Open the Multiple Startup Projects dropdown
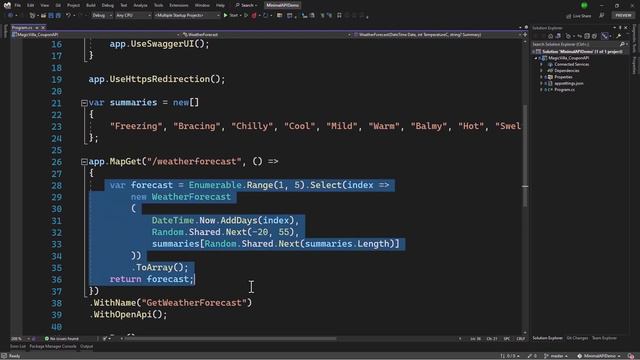Viewport: 640px width, 360px height. (x=187, y=16)
